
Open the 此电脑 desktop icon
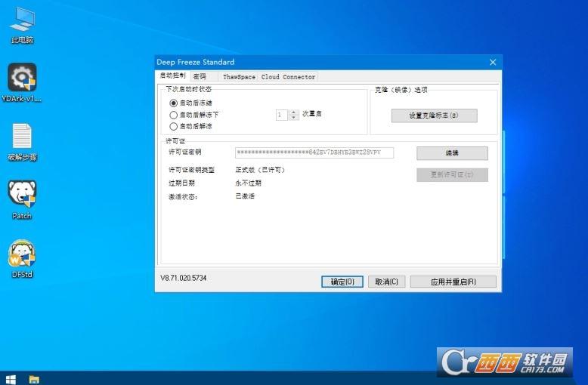click(x=22, y=26)
